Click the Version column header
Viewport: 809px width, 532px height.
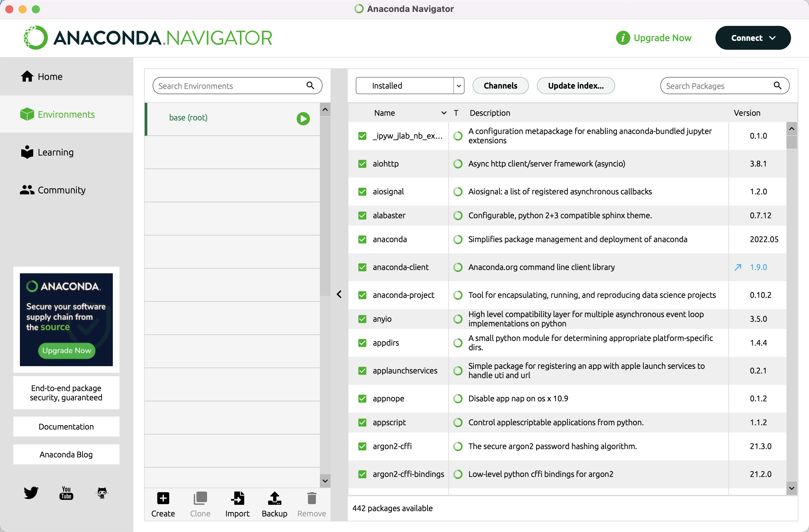tap(747, 113)
